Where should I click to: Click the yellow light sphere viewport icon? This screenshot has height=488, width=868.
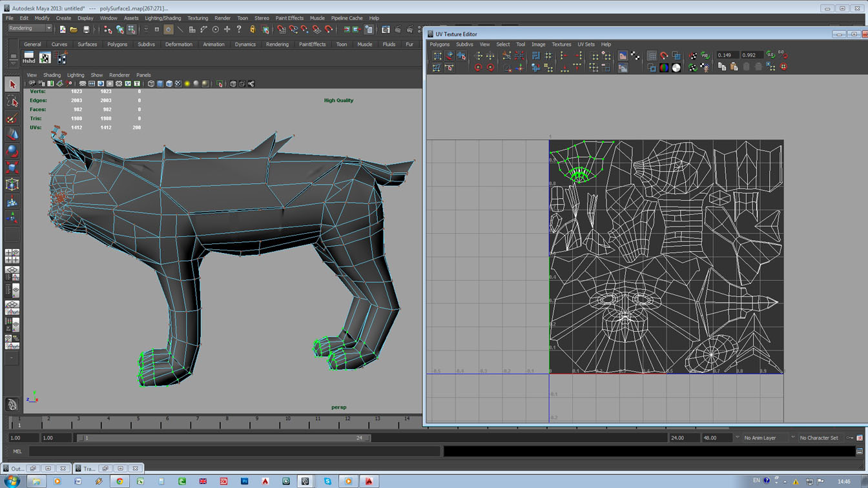(187, 84)
